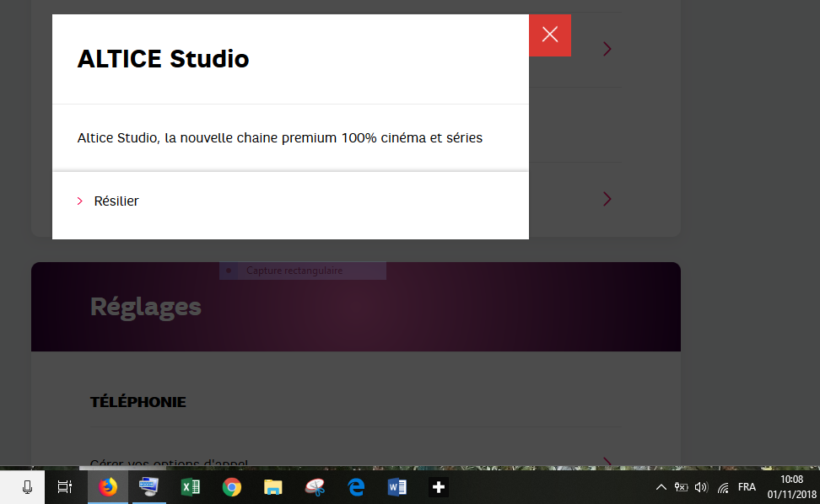Open Task View
Image resolution: width=820 pixels, height=504 pixels.
[x=65, y=486]
